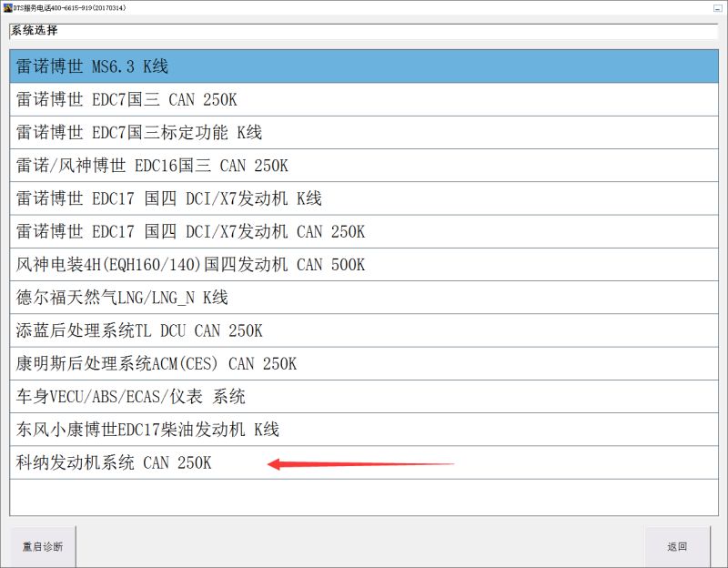The width and height of the screenshot is (728, 568).
Task: Open 车身VECU/ABS/ECAS/仪表 系统 entry
Action: pos(364,397)
